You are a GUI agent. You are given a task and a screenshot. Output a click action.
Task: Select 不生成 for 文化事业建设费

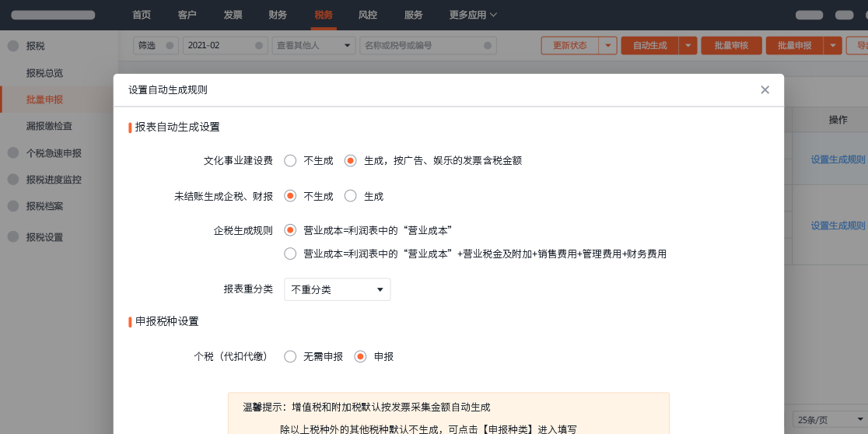290,161
